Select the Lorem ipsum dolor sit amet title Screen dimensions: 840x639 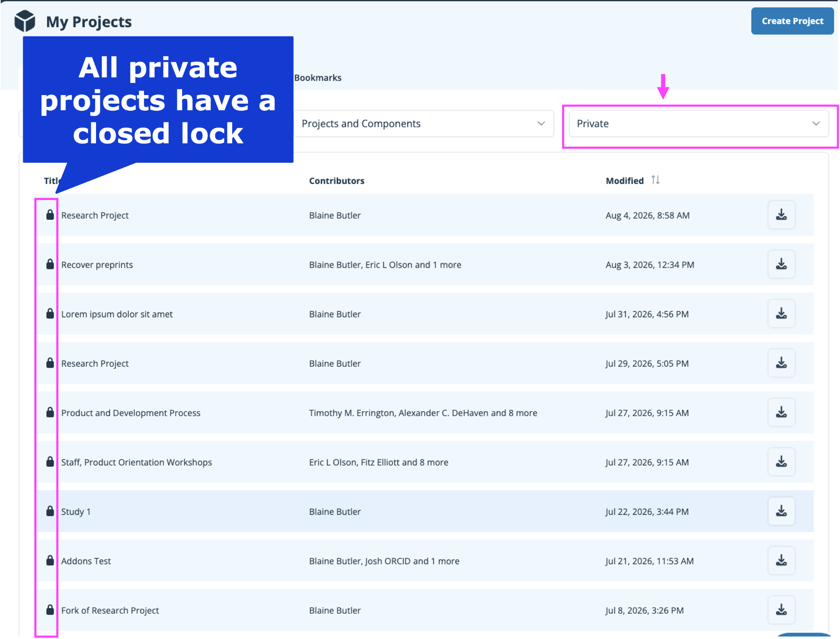tap(117, 314)
